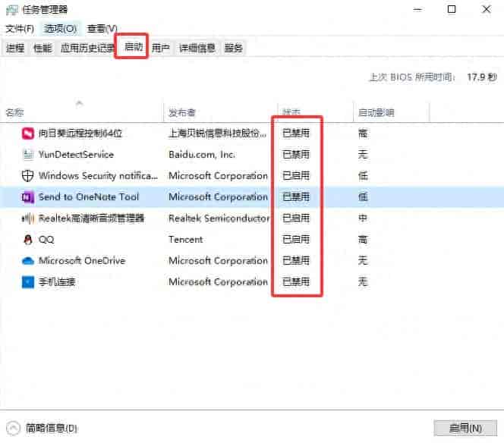The width and height of the screenshot is (504, 446).
Task: Select the 手机连接 entry name
Action: (57, 282)
